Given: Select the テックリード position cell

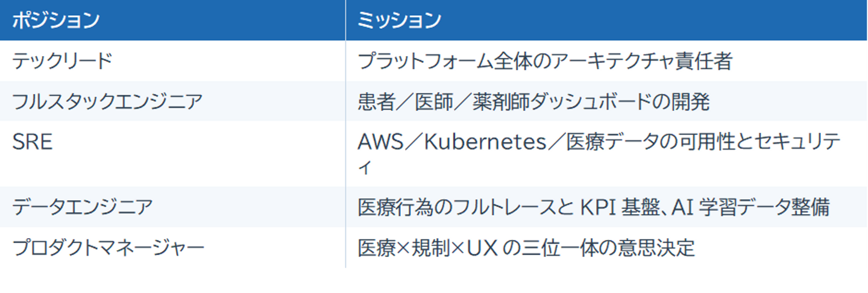Looking at the screenshot, I should pos(63,61).
